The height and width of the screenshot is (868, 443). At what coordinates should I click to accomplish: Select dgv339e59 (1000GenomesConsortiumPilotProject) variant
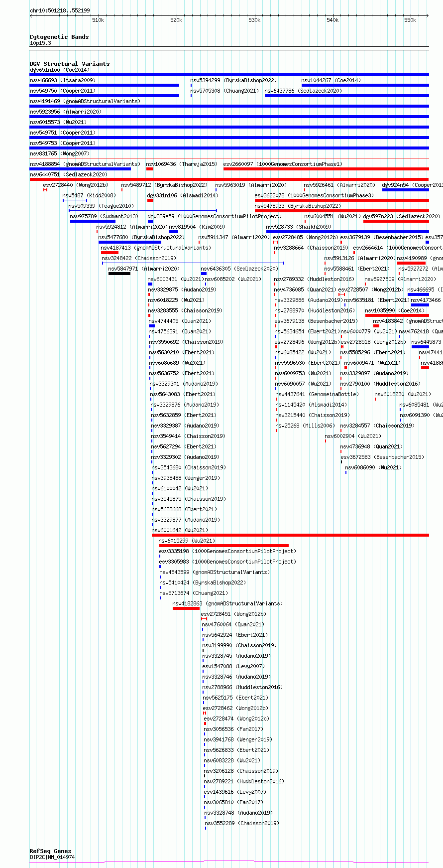[215, 216]
